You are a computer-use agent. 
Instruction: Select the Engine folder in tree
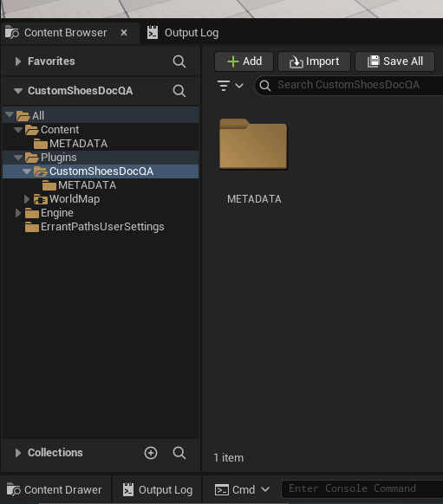(101, 212)
